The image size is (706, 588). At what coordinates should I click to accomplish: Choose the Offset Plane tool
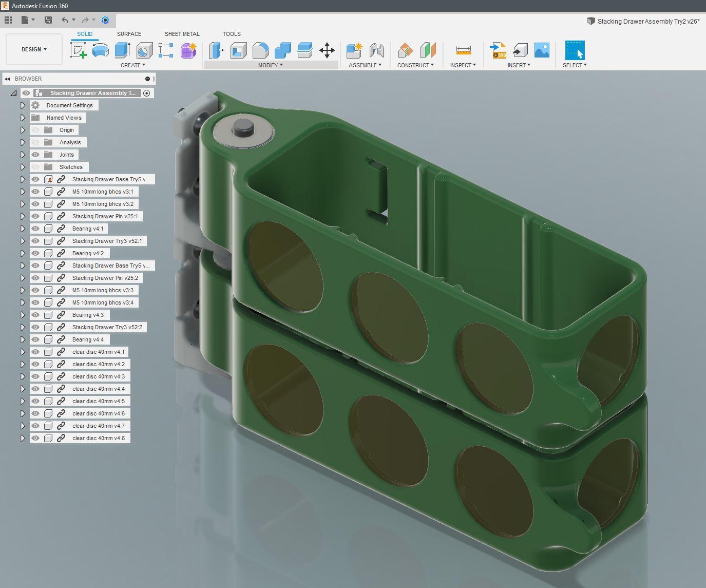405,50
